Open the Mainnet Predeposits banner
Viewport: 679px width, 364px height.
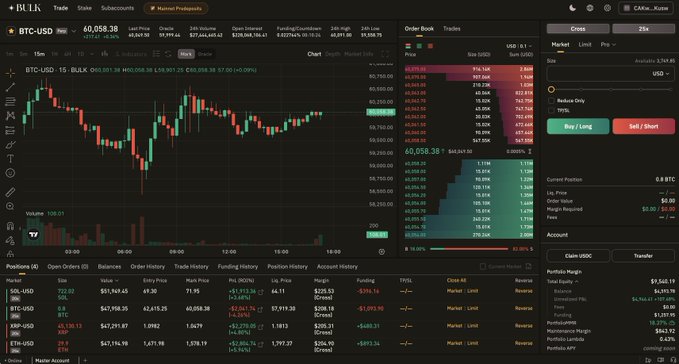tap(176, 8)
